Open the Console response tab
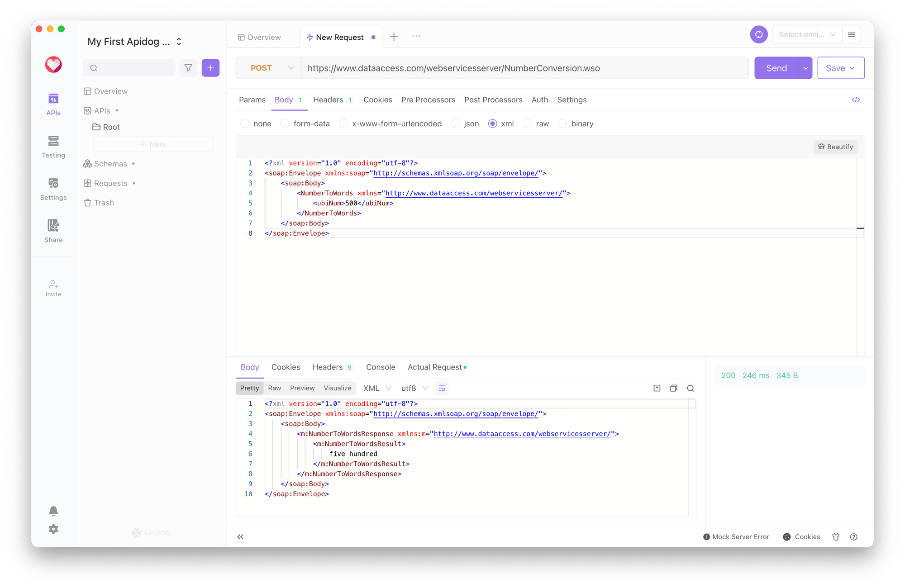This screenshot has width=905, height=588. pos(381,367)
